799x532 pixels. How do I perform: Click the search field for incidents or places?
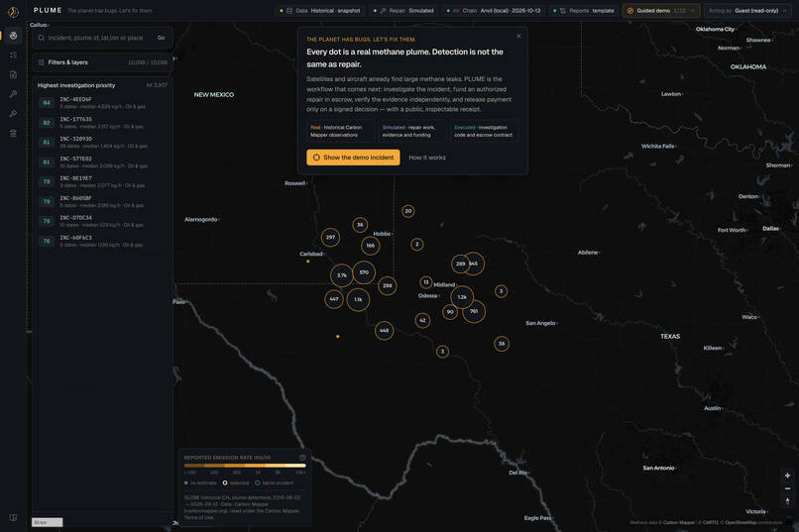(97, 38)
